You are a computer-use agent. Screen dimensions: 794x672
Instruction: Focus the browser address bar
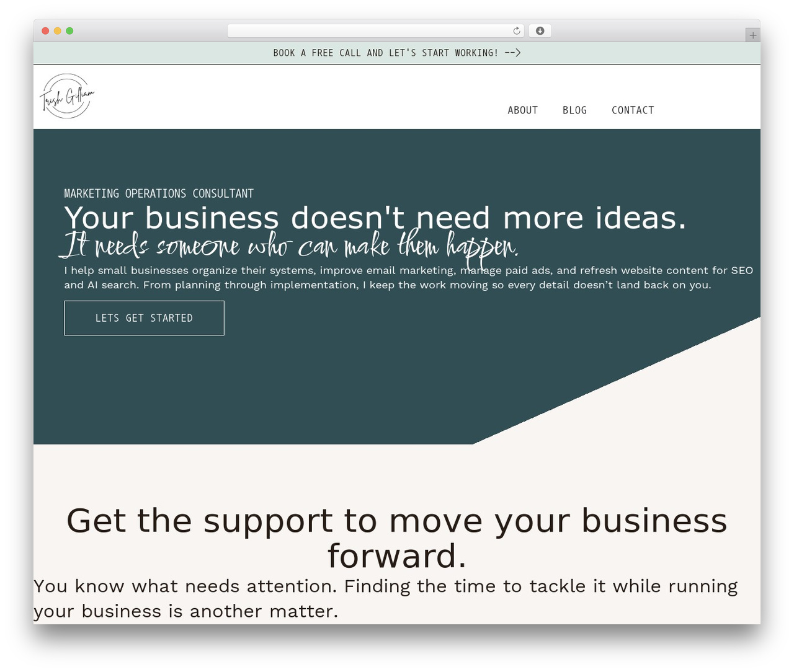(375, 31)
